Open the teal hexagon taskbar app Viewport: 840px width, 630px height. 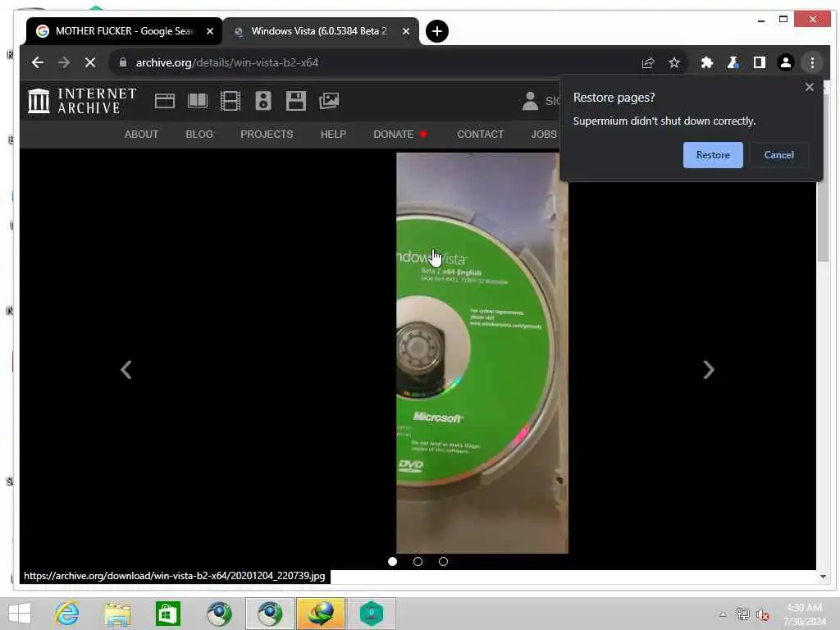[372, 614]
